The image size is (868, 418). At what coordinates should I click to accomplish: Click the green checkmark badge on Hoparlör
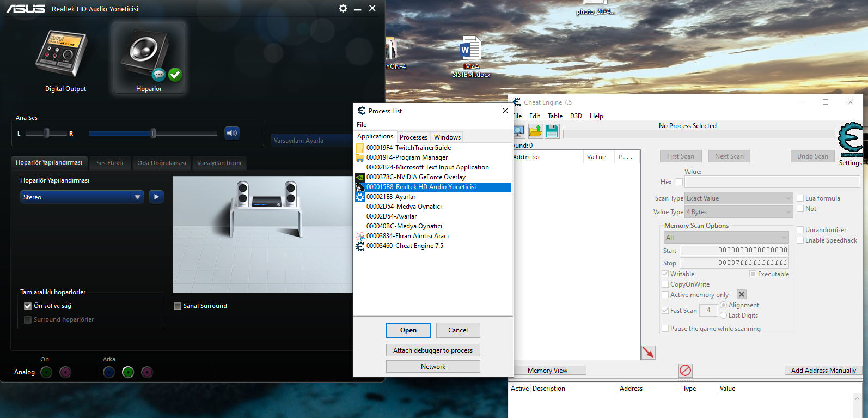click(175, 75)
